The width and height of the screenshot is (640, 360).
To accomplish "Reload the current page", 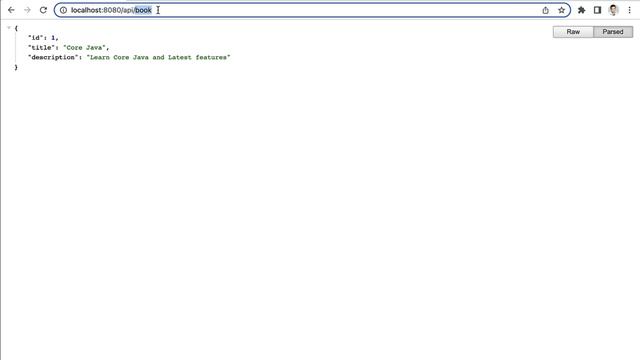I will point(43,10).
